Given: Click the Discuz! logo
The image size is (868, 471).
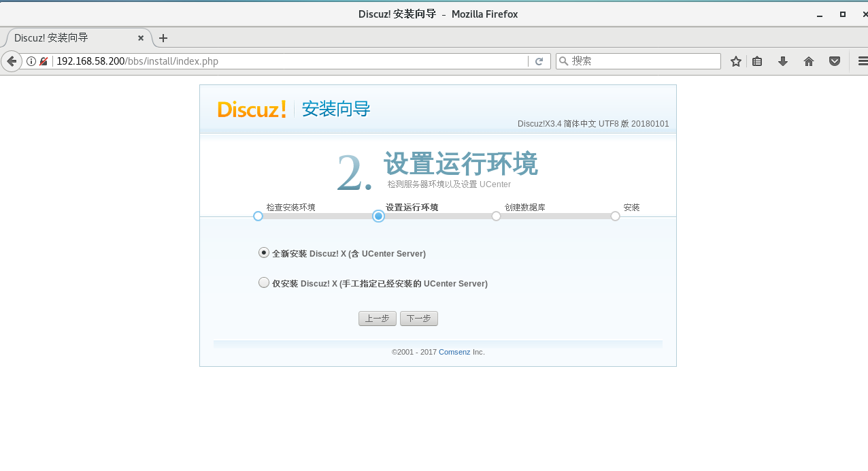Looking at the screenshot, I should (252, 109).
